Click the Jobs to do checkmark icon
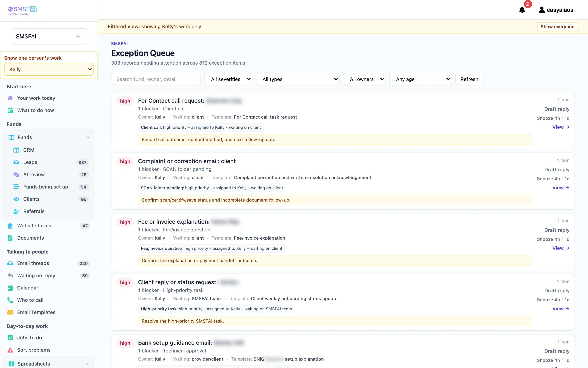The height and width of the screenshot is (368, 588). pyautogui.click(x=10, y=338)
